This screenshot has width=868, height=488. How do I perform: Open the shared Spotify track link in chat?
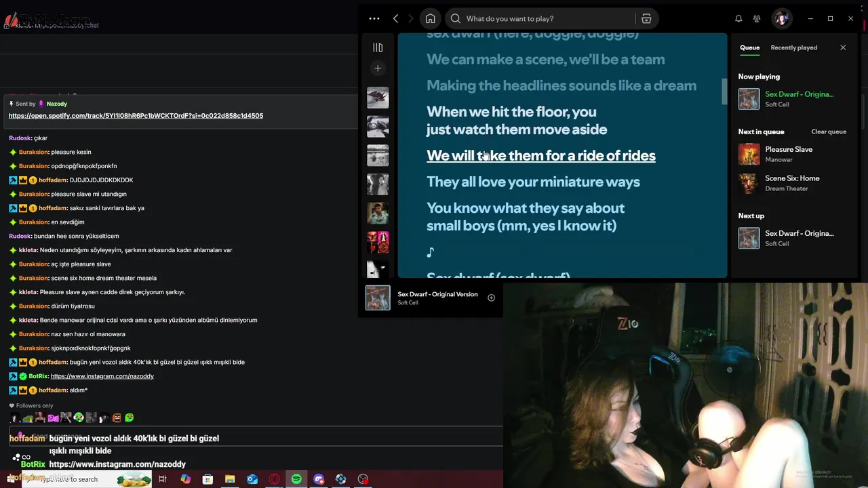136,116
